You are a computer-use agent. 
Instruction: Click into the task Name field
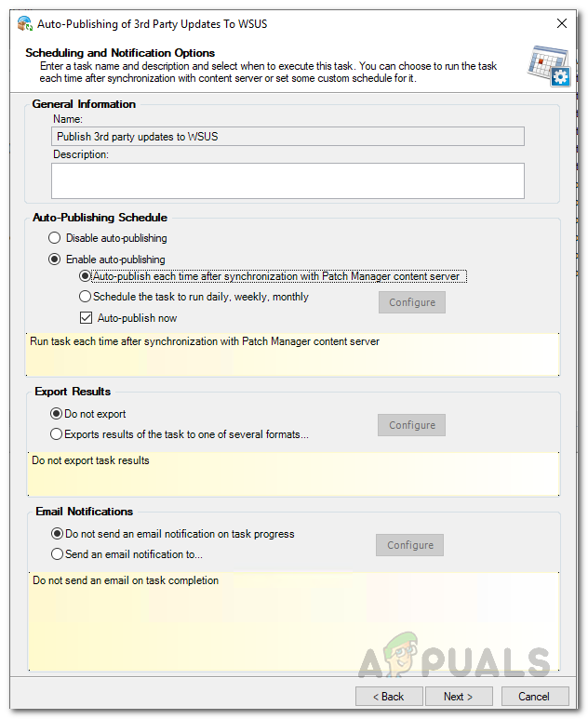tap(287, 137)
